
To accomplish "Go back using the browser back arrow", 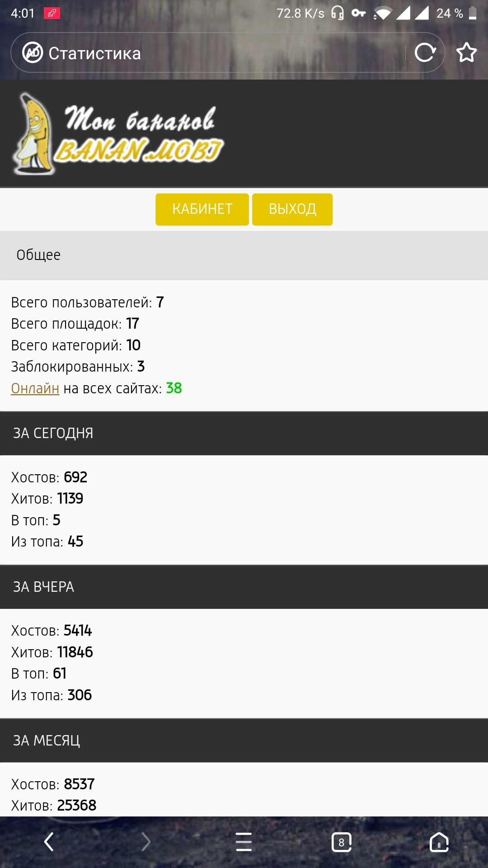I will (x=49, y=842).
